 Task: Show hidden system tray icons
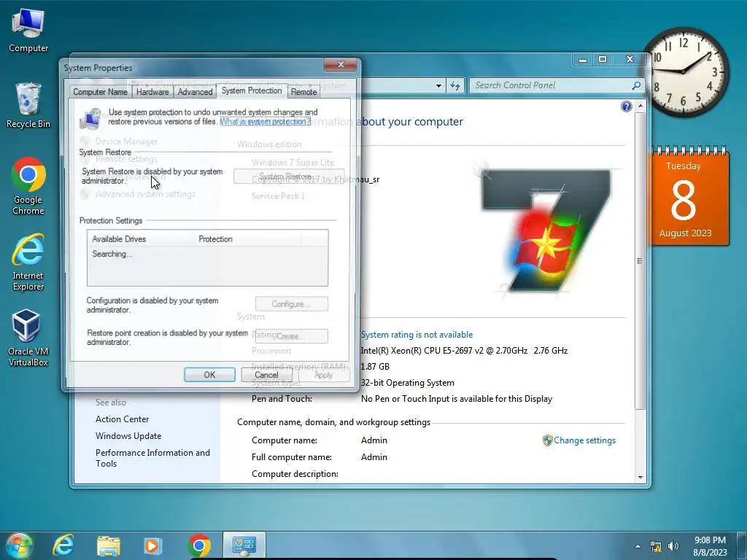[638, 546]
